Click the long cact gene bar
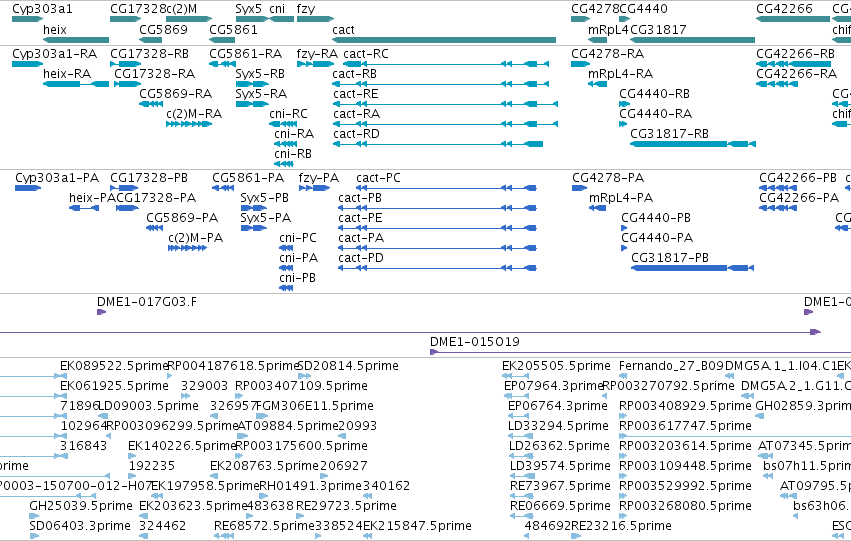The image size is (851, 541). pos(444,40)
